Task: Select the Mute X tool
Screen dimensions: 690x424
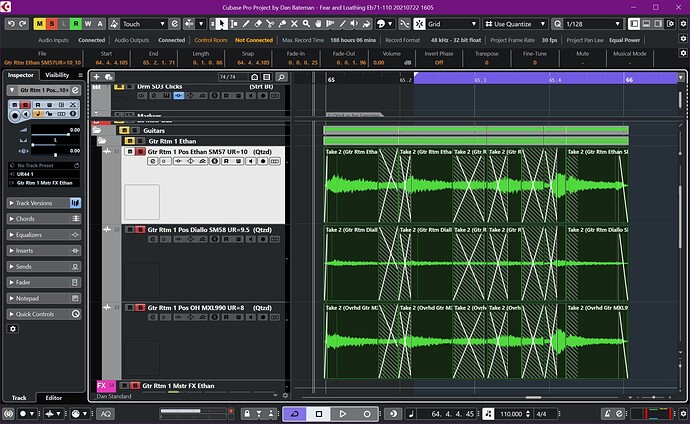Action: pos(294,24)
